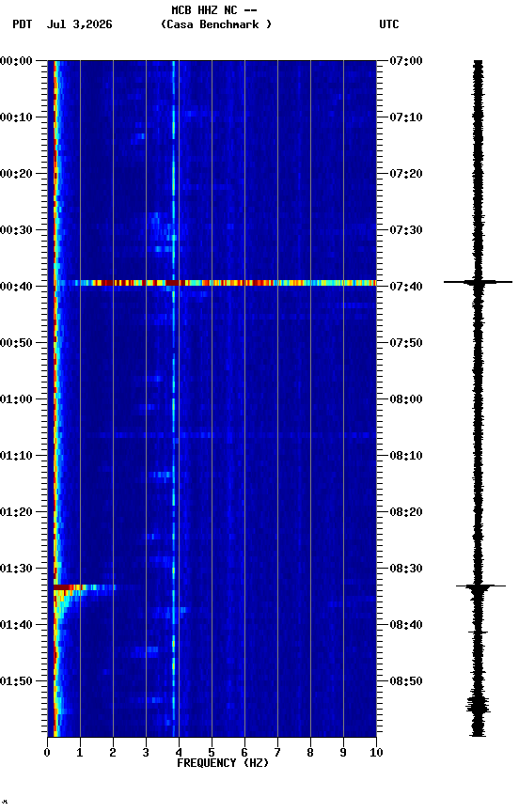
Task: Click the '08:00' UTC time label
Action: pos(406,399)
